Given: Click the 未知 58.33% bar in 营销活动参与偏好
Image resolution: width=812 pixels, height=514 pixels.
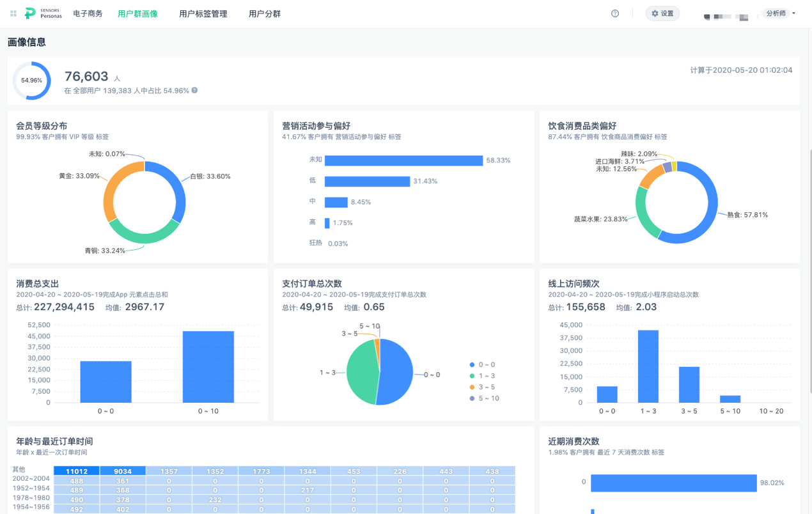Looking at the screenshot, I should click(403, 160).
